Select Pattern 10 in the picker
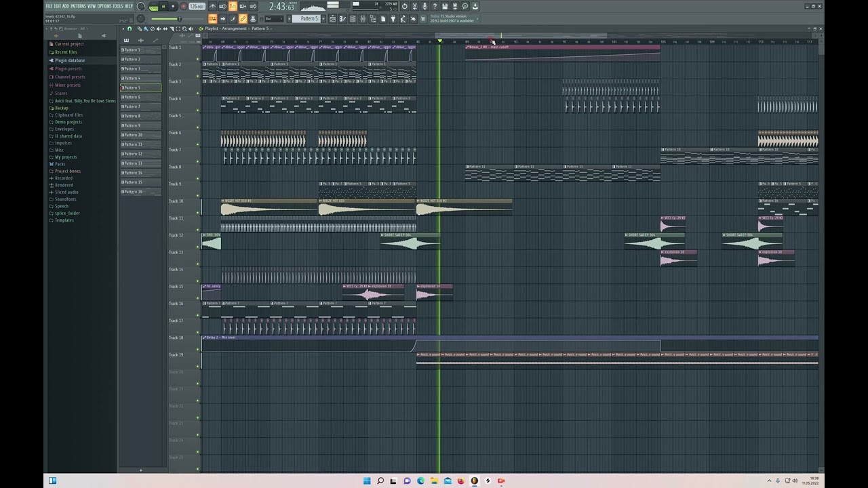The width and height of the screenshot is (868, 488). tap(141, 135)
